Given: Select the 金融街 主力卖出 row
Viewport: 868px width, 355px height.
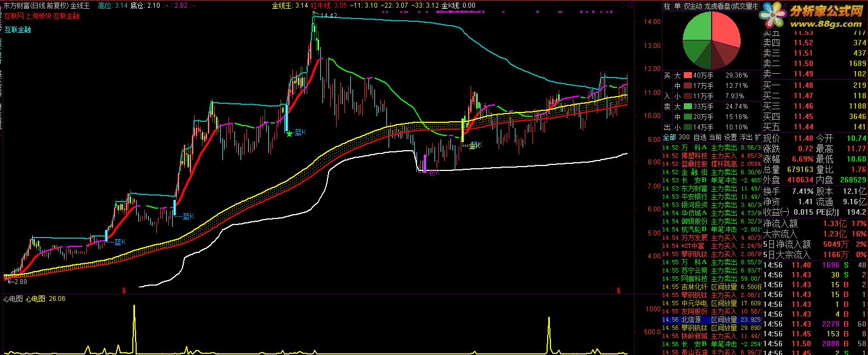Looking at the screenshot, I should [711, 172].
